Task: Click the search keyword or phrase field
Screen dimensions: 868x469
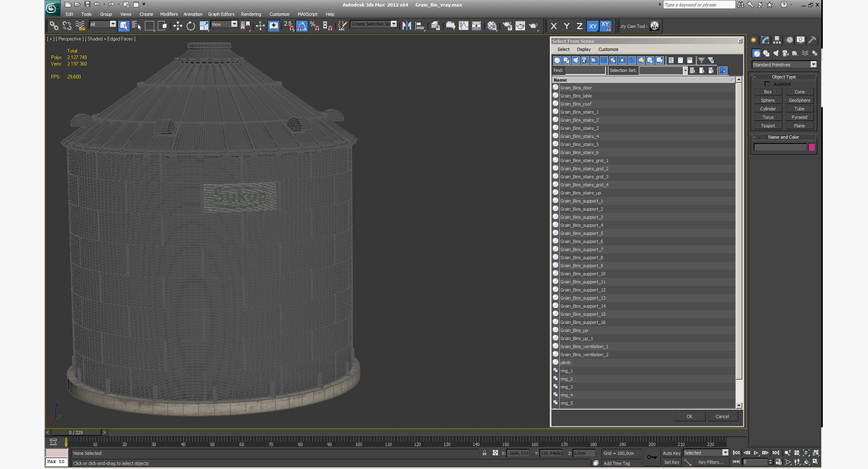Action: coord(699,5)
